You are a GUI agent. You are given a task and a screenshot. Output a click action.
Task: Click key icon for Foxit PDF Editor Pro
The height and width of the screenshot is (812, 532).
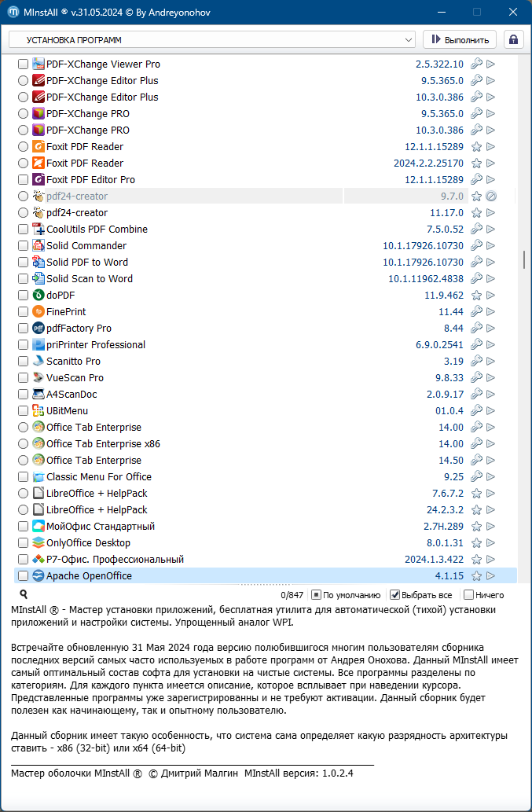tap(477, 180)
